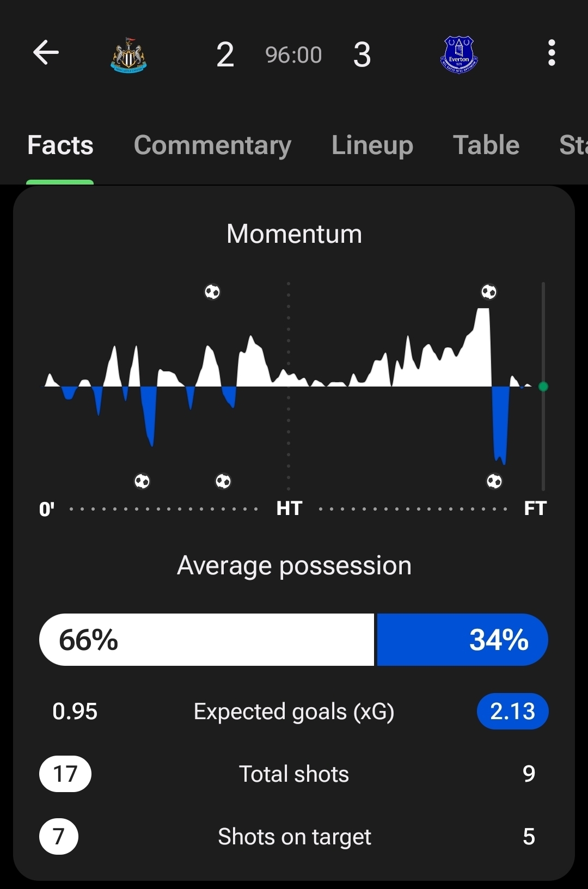Tap the late goal ball below the graph

(494, 481)
